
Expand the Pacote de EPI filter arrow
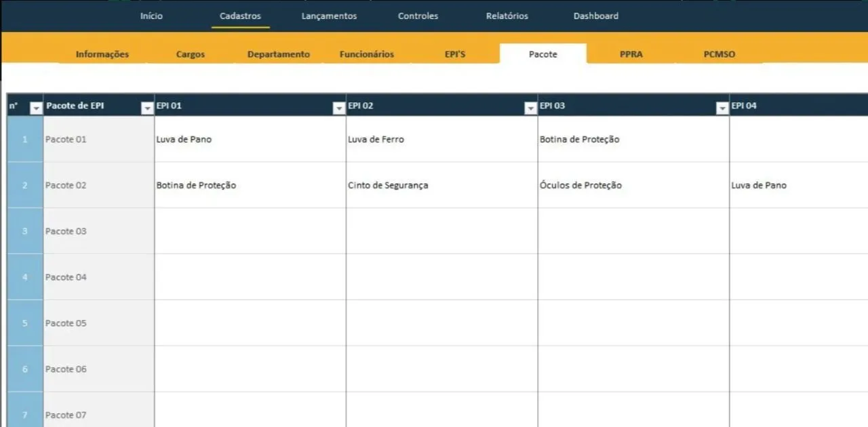pos(147,108)
